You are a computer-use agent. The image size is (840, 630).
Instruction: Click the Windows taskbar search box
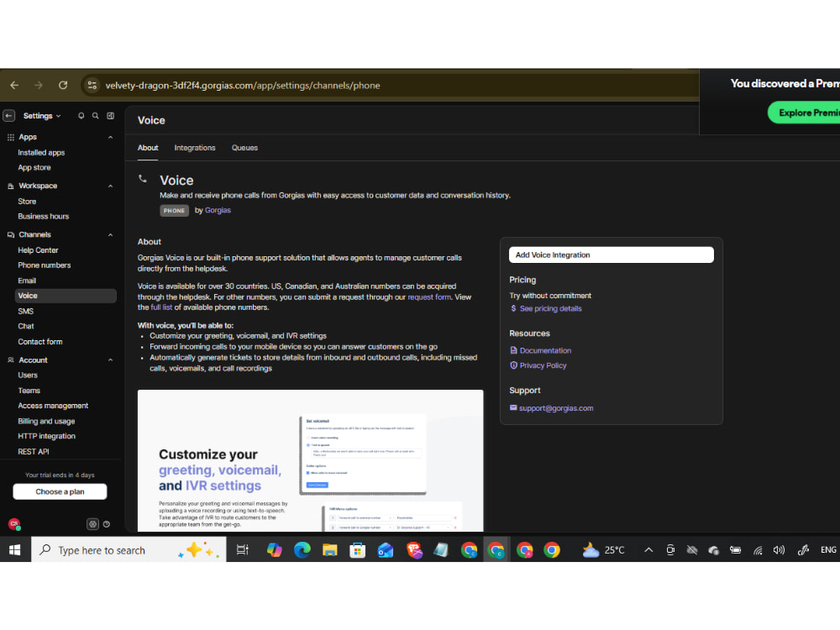point(129,550)
